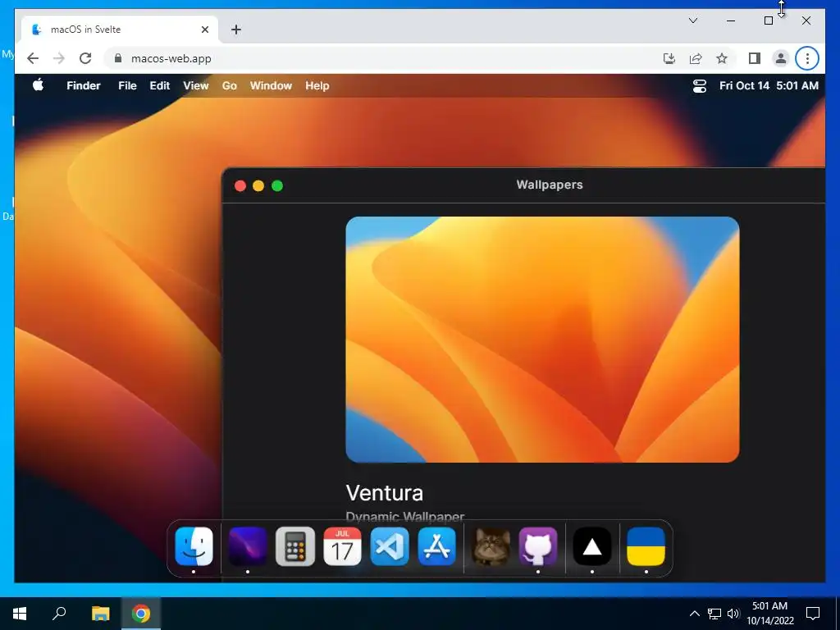Reload the macos-web.app page
Image resolution: width=840 pixels, height=630 pixels.
coord(85,58)
